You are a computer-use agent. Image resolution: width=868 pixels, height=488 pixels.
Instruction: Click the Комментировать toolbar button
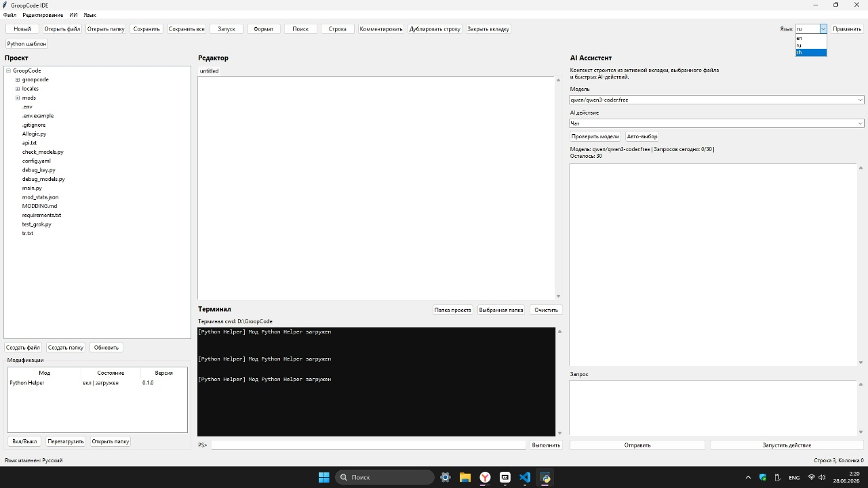click(x=381, y=29)
